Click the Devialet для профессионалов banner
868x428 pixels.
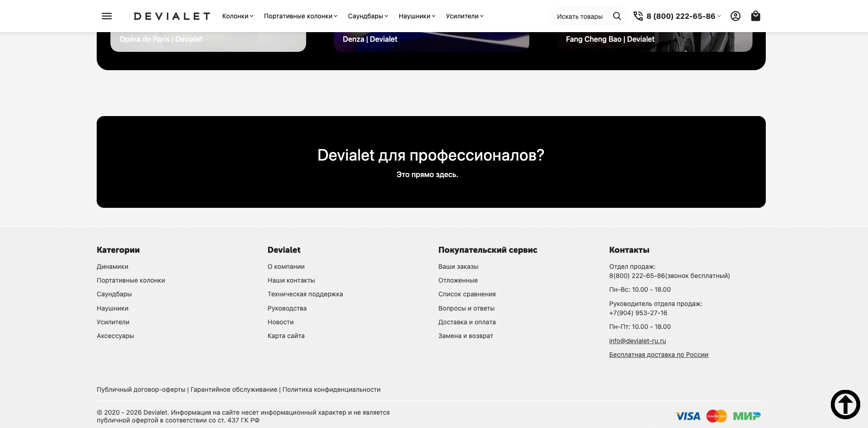pyautogui.click(x=431, y=162)
